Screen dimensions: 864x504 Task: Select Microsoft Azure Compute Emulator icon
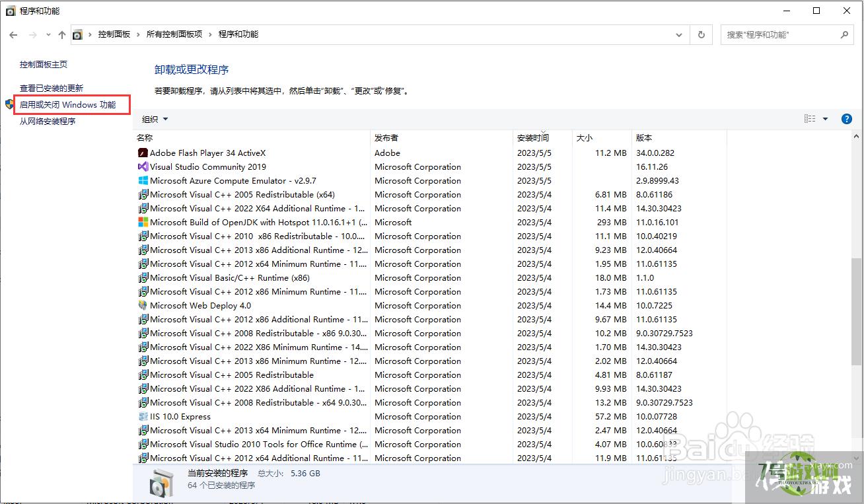point(143,180)
